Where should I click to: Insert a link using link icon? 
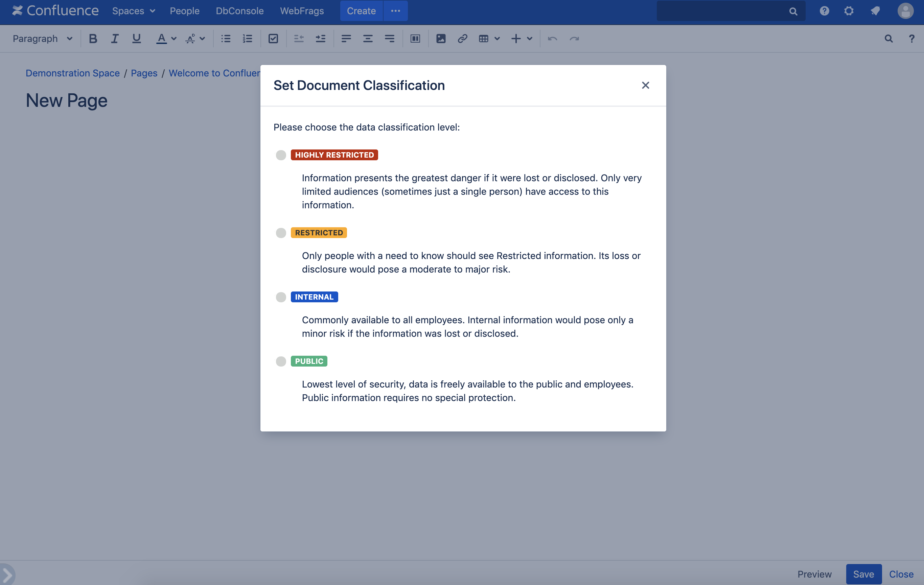462,39
